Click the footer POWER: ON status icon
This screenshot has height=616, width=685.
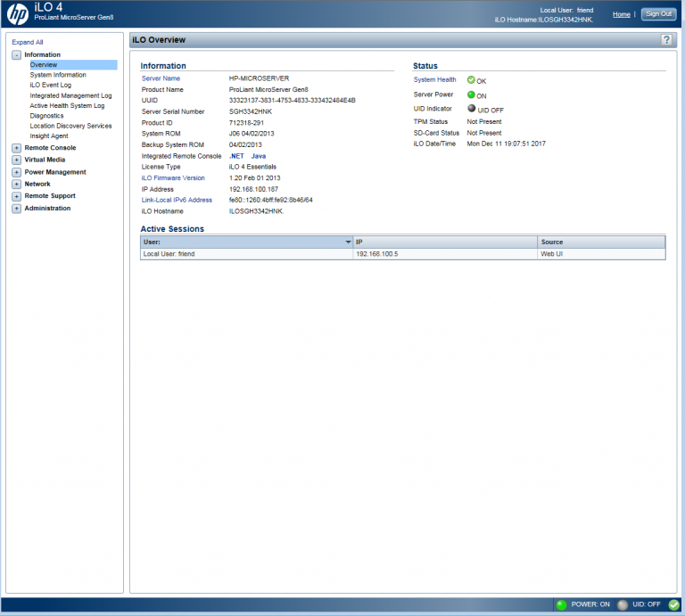coord(561,604)
